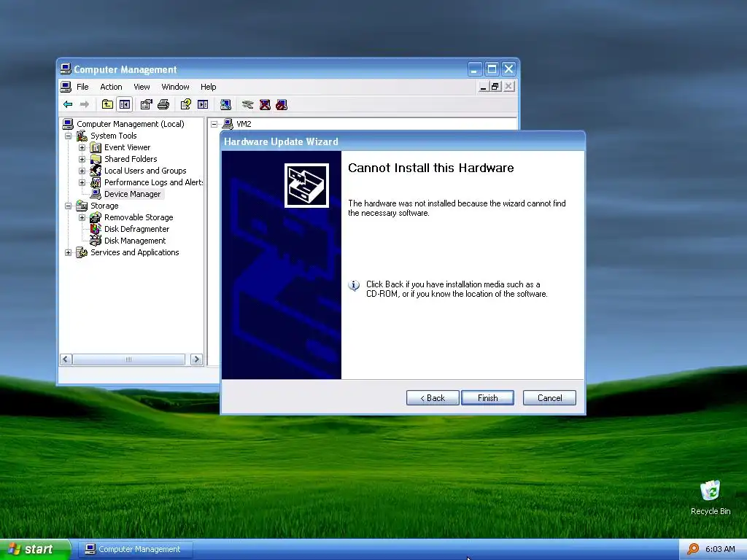The height and width of the screenshot is (560, 747).
Task: Open the View menu
Action: click(x=142, y=87)
